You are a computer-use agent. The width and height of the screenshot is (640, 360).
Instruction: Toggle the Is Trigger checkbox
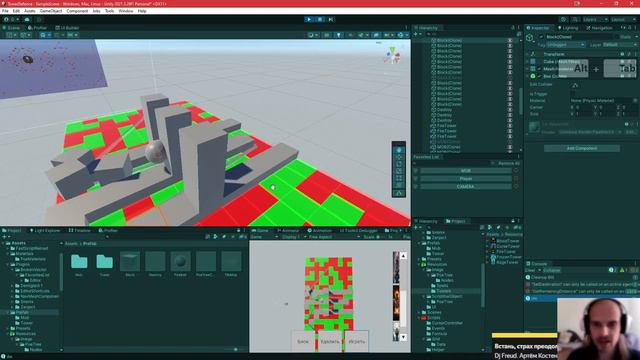tap(573, 94)
